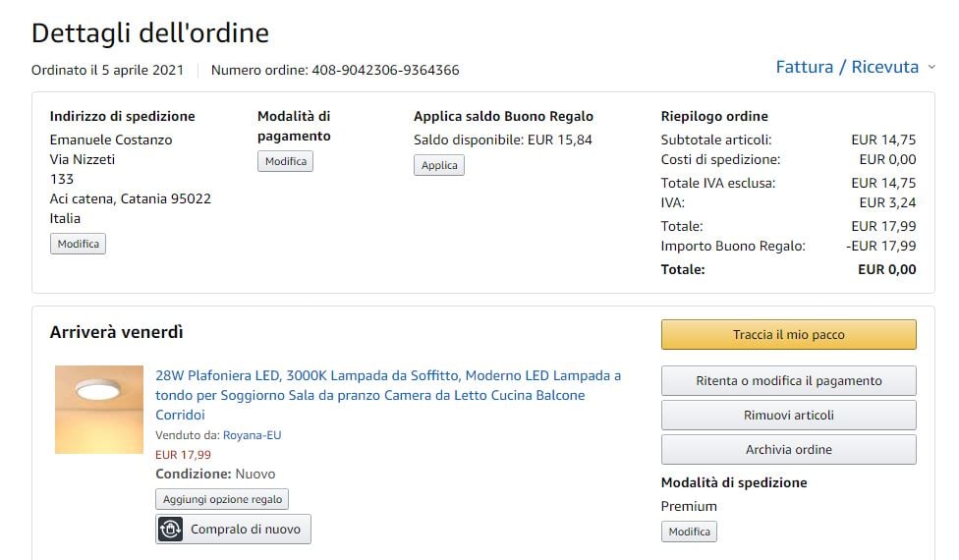Click the order number 408-9042306-9364366
959x560 pixels.
(385, 70)
